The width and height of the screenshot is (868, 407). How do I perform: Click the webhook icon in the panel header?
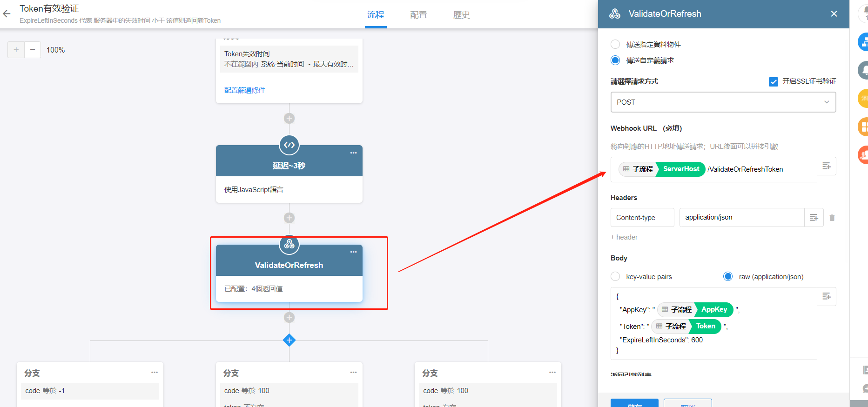tap(615, 14)
